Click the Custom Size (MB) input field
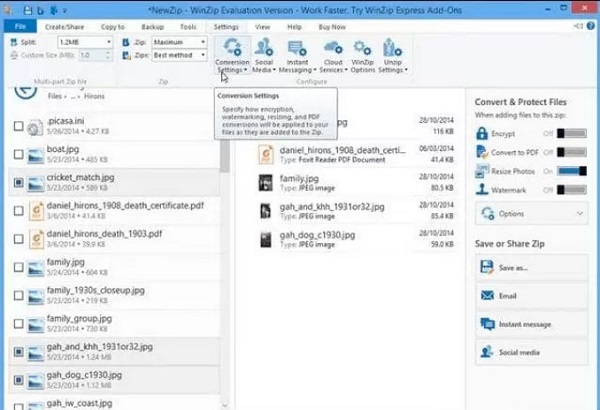Viewport: 600px width, 410px height. 92,55
